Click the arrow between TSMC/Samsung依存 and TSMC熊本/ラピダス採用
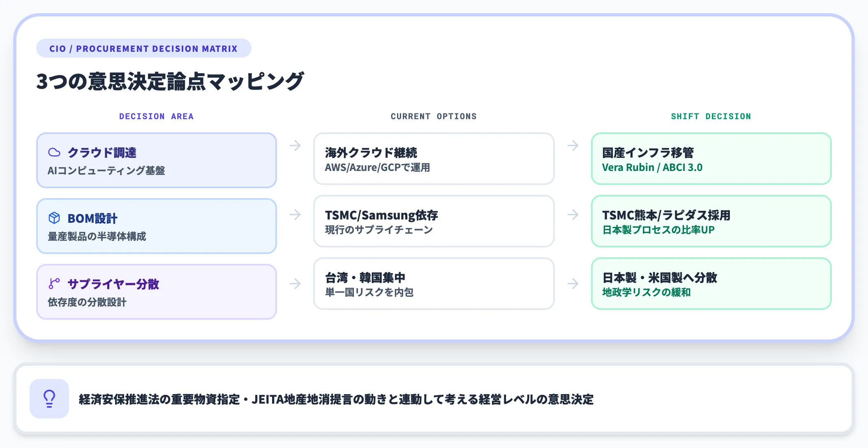The height and width of the screenshot is (448, 868). (x=573, y=215)
